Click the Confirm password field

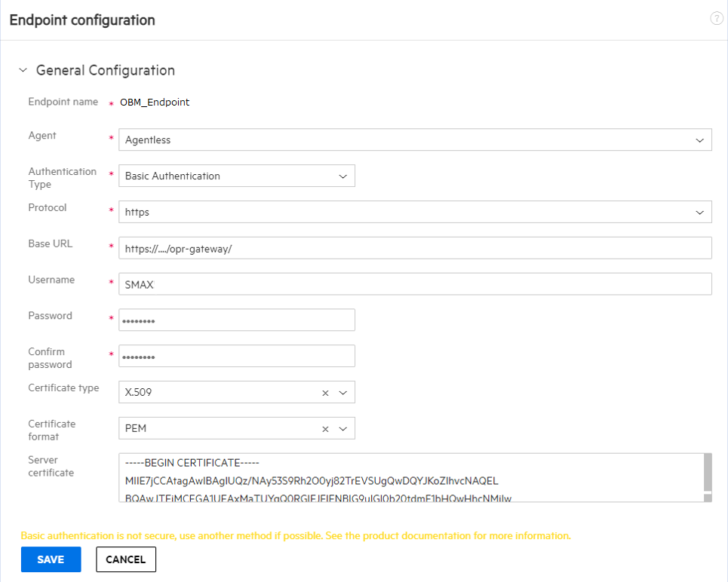click(x=236, y=355)
